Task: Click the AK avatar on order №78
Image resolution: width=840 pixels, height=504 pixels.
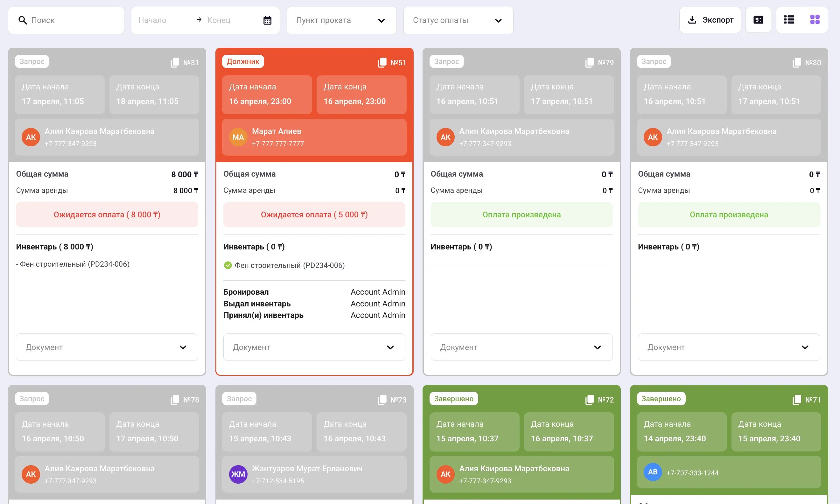Action: point(31,474)
